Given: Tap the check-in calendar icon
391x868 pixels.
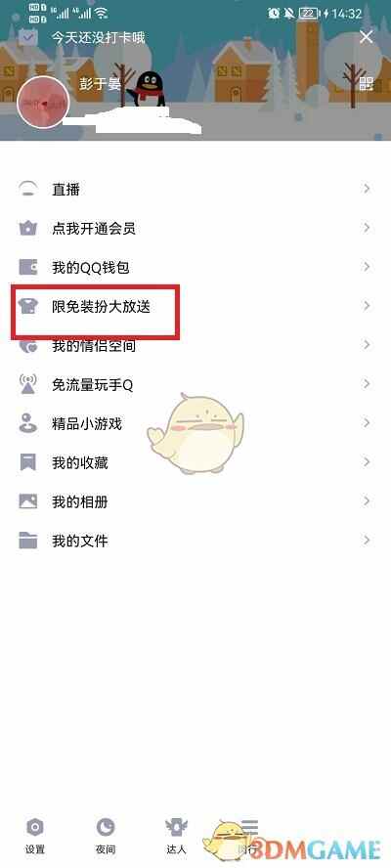Looking at the screenshot, I should coord(27,37).
